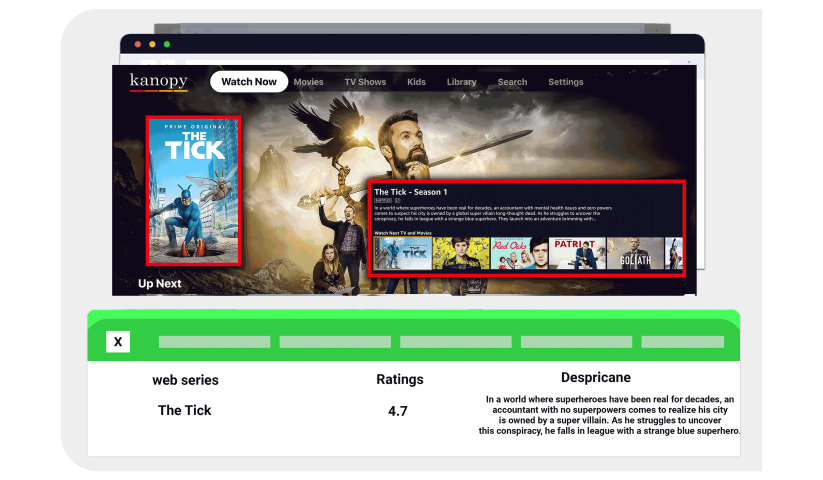The image size is (823, 480).
Task: Select The Tick cell in the table
Action: pos(185,410)
